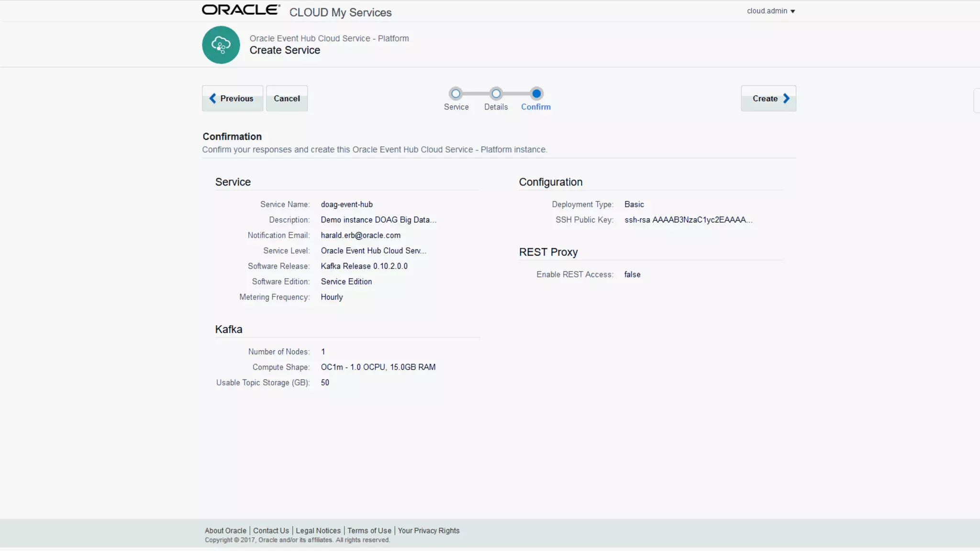The width and height of the screenshot is (980, 551).
Task: Click the CLOUD My Services title
Action: (x=340, y=12)
